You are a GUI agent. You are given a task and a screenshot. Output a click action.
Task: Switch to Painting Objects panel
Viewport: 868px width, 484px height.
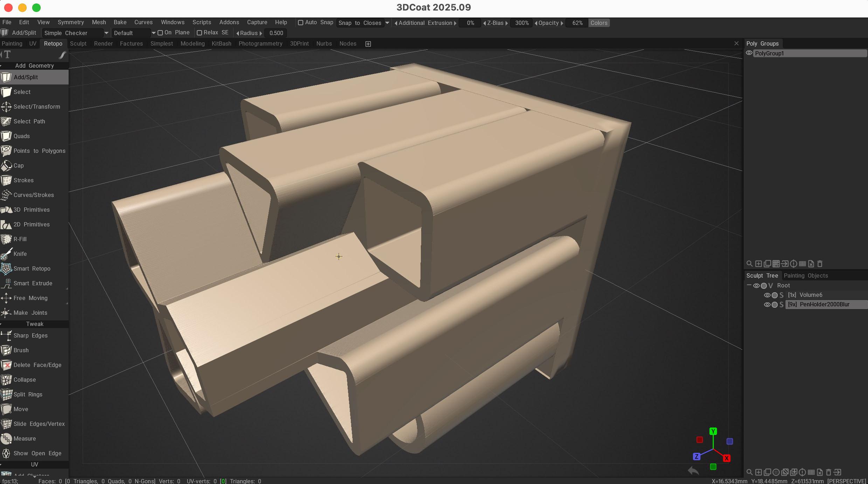pos(806,275)
